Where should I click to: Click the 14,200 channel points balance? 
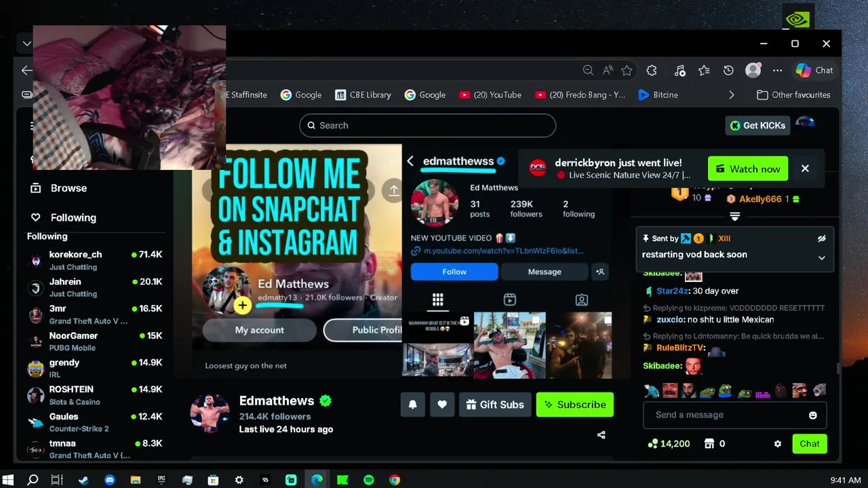tap(669, 444)
